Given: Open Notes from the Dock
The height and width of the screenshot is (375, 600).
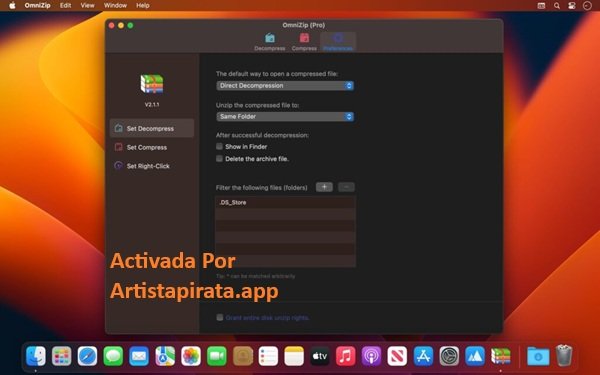Looking at the screenshot, I should click(294, 356).
